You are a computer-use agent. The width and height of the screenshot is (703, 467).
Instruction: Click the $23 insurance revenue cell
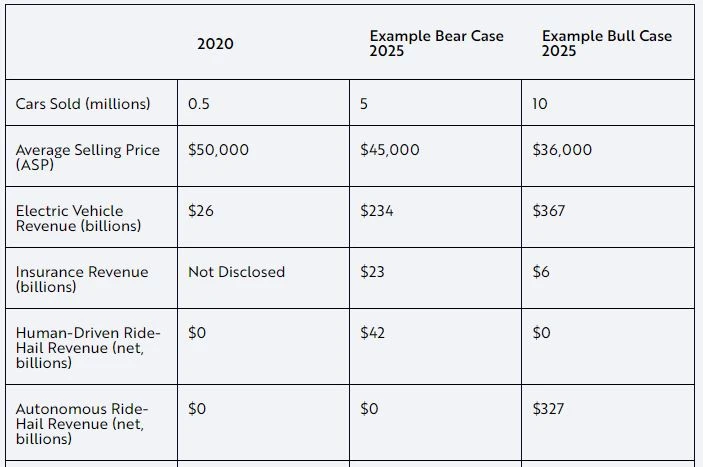point(372,272)
